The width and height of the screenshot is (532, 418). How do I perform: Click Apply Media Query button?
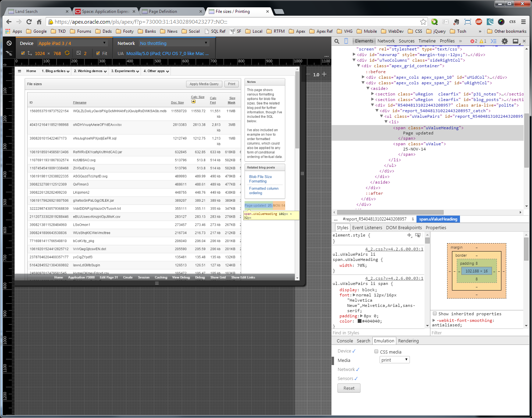point(204,84)
